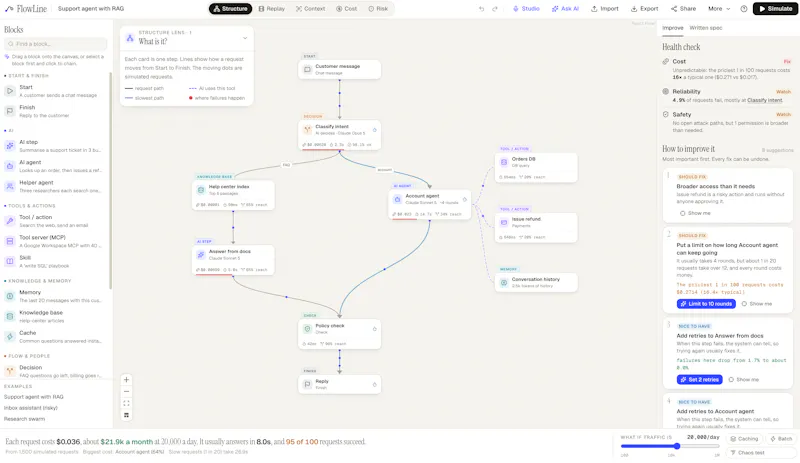Toggle Show me for Broader access suggestion

coord(695,213)
